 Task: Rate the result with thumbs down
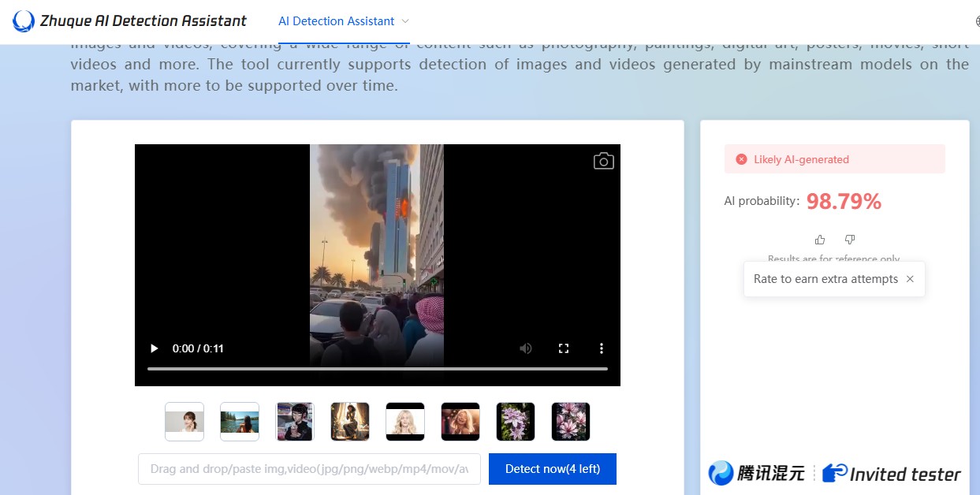click(850, 240)
